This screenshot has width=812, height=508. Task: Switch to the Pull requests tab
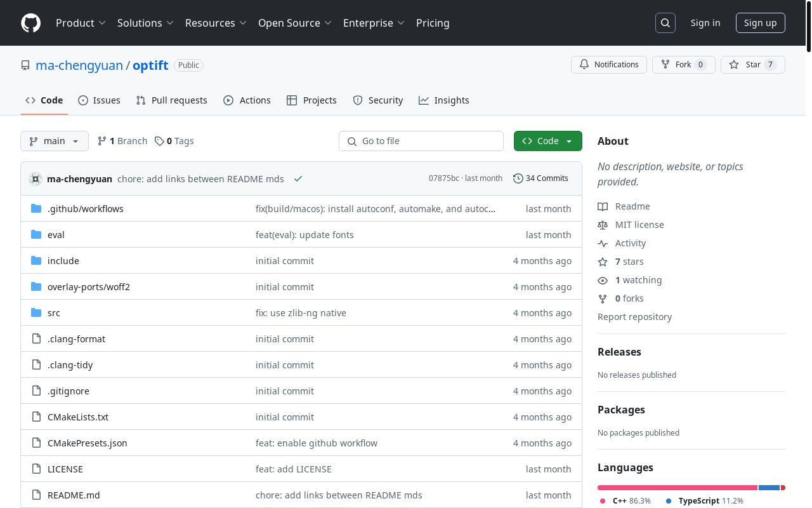171,100
